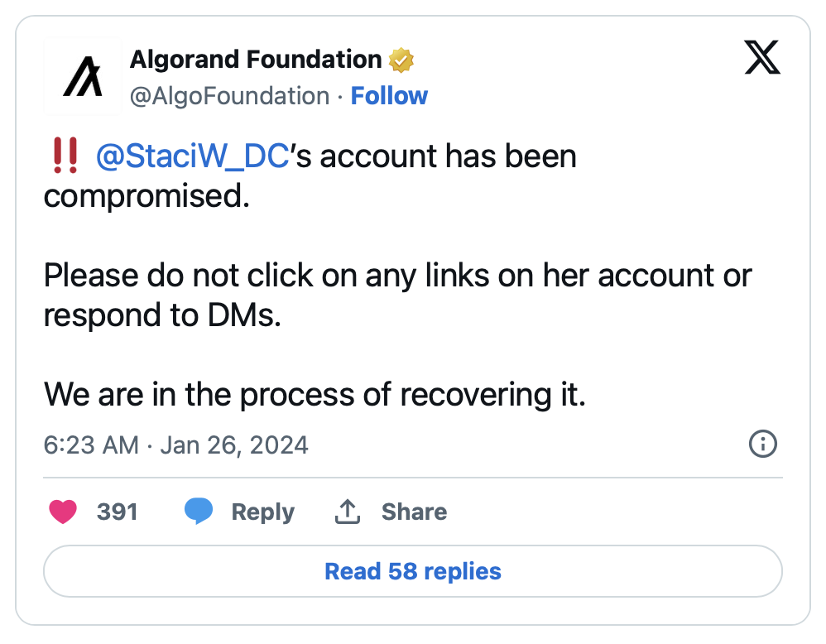The image size is (826, 644).
Task: Click the gold verified badge
Action: click(401, 60)
